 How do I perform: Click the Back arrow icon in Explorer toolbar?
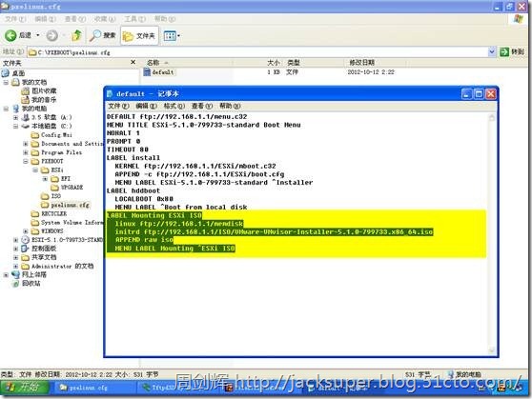[10, 35]
